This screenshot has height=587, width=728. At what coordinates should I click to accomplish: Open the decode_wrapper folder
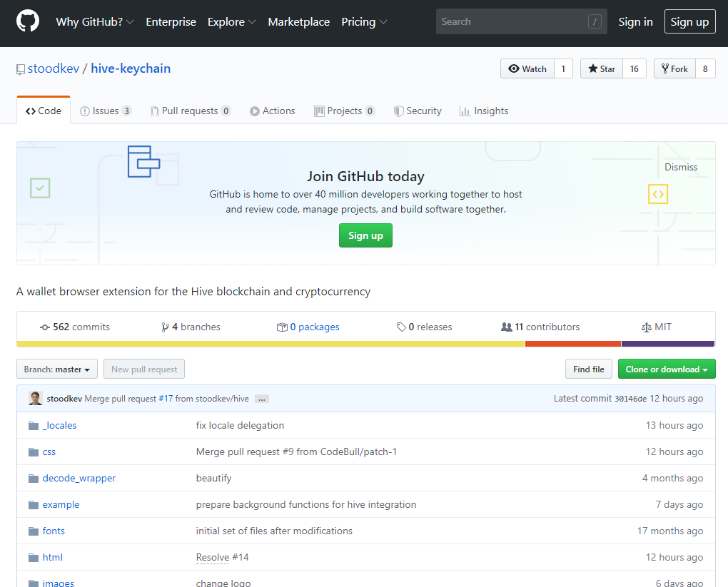point(79,479)
